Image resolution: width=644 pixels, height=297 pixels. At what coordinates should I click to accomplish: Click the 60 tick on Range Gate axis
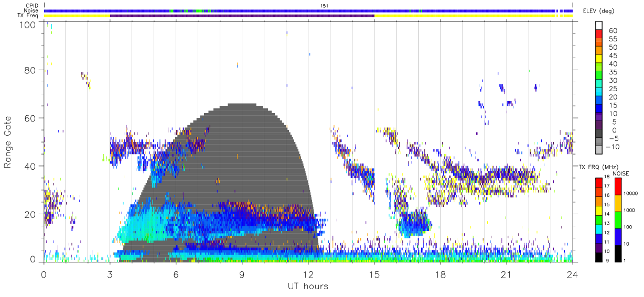tap(31, 118)
